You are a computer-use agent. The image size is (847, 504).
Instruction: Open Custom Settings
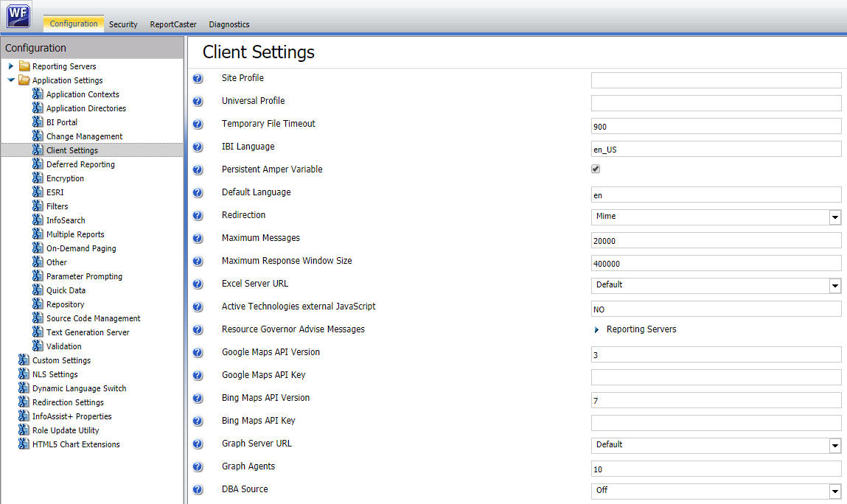(61, 360)
